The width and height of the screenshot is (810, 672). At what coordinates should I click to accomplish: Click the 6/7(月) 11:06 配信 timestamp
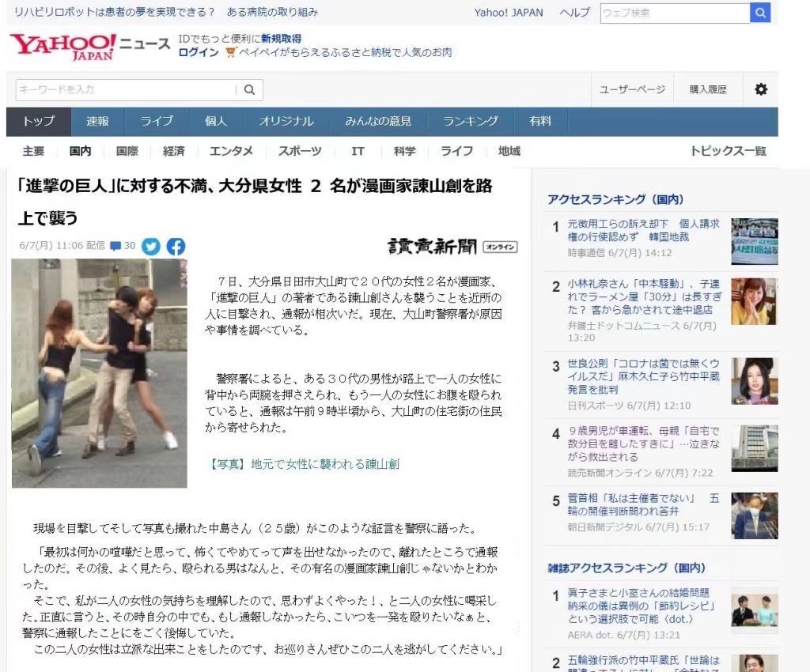tap(62, 246)
